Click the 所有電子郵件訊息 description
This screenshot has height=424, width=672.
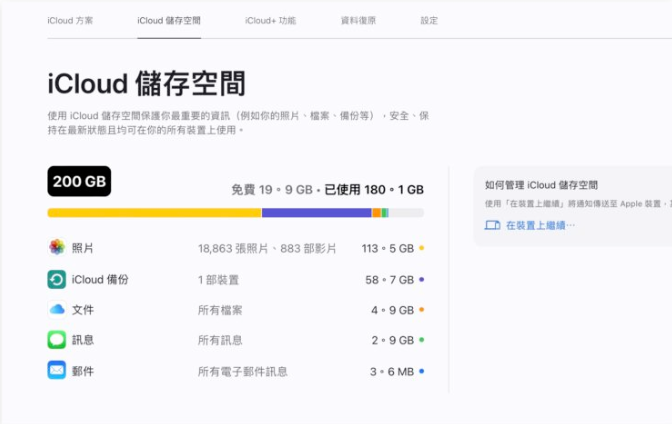point(243,371)
